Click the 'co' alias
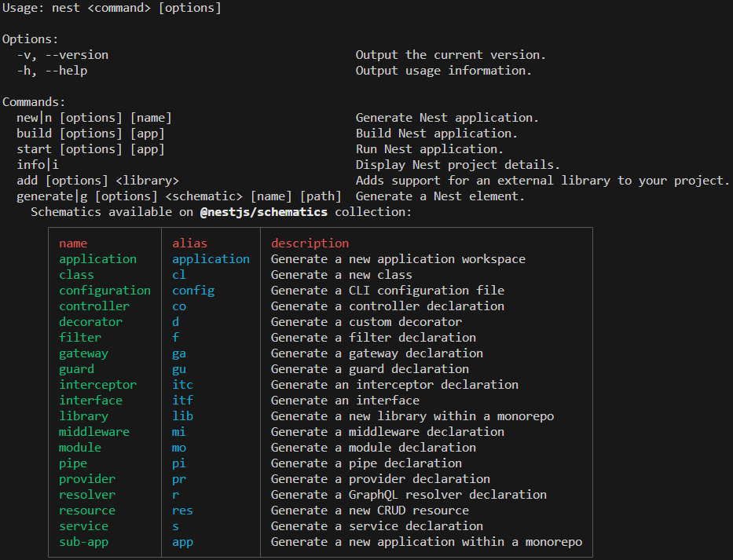The width and height of the screenshot is (733, 560). [179, 306]
